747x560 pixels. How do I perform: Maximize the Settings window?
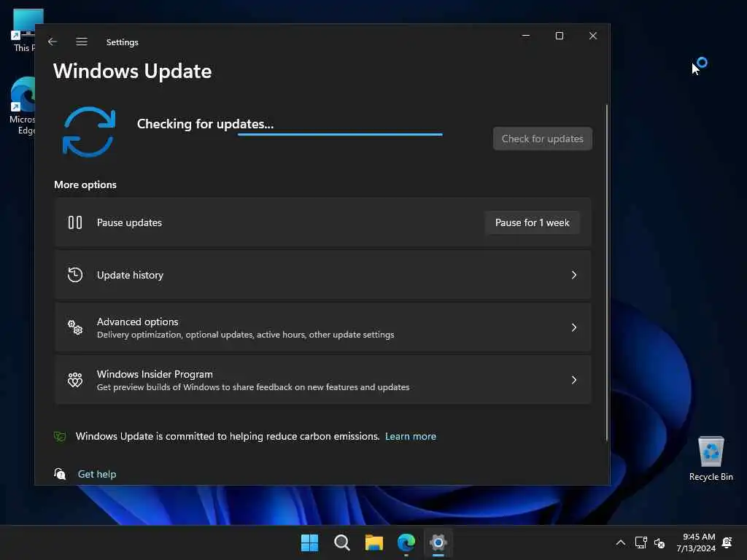point(560,36)
